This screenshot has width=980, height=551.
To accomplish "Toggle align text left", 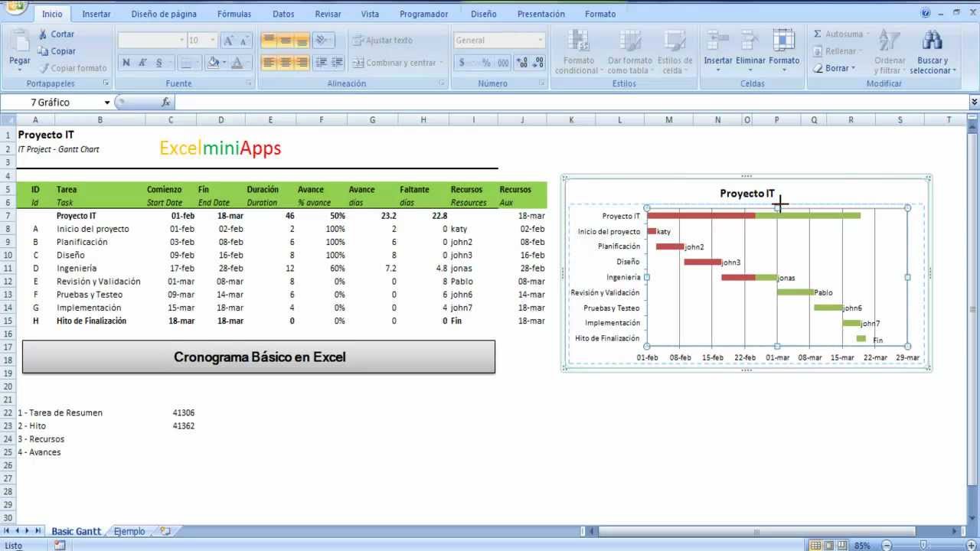I will tap(269, 63).
